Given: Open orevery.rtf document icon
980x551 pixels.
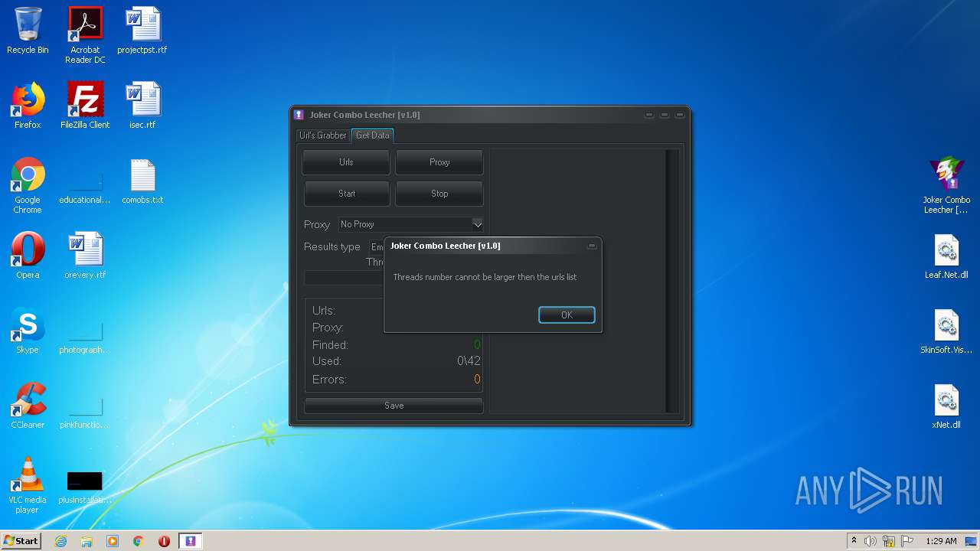Looking at the screenshot, I should pos(85,256).
